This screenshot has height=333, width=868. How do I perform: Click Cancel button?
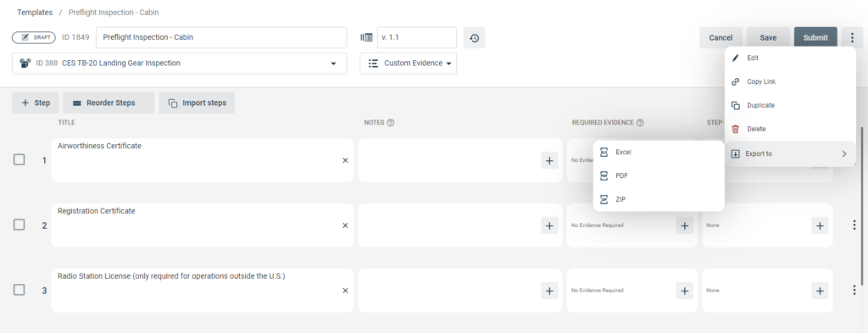pyautogui.click(x=721, y=37)
